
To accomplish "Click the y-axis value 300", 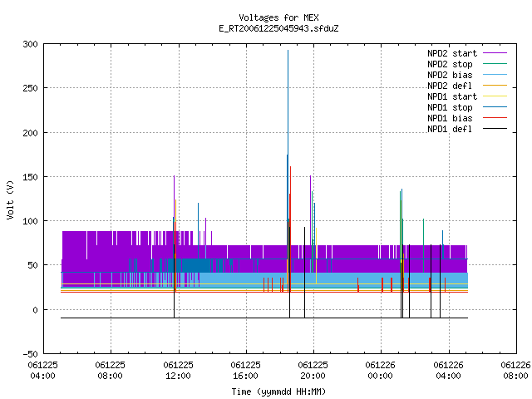I will (30, 44).
